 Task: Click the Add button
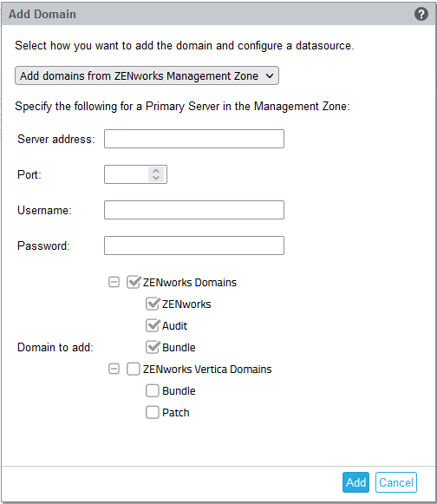355,482
